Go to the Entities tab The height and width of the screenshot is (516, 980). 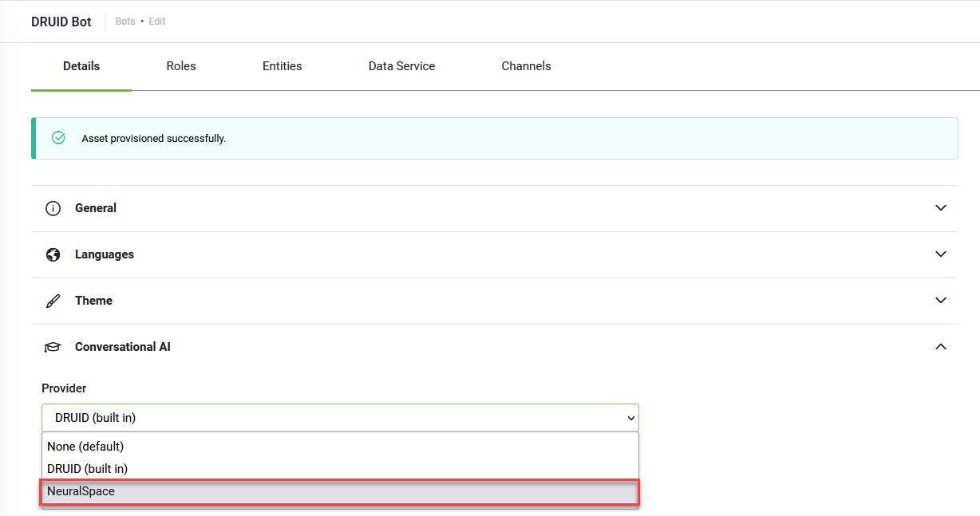click(x=282, y=66)
